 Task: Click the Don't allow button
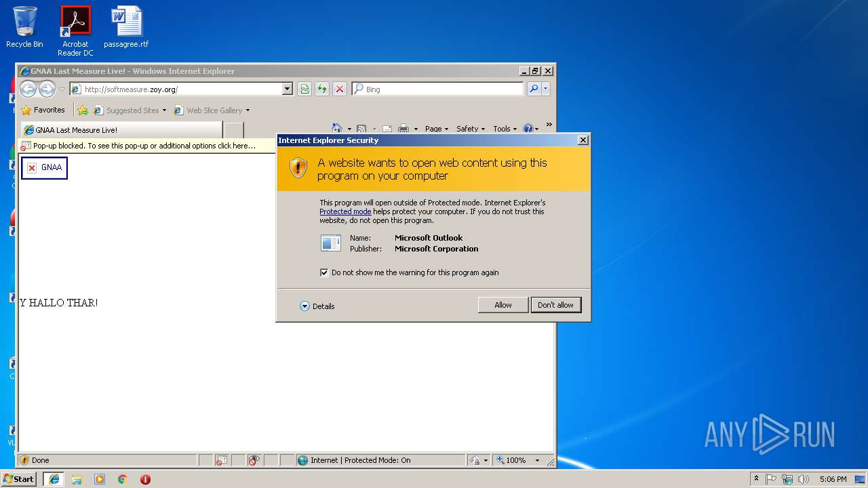pyautogui.click(x=555, y=305)
